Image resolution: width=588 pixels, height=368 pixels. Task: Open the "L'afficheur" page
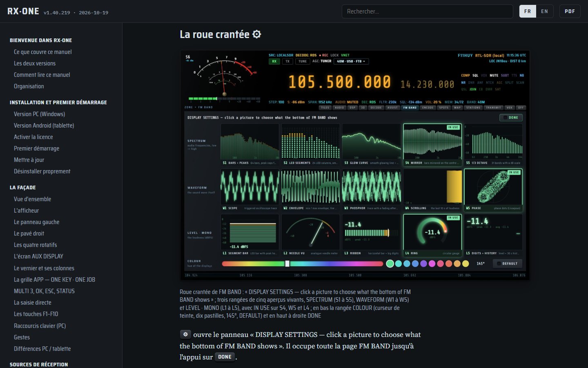coord(27,211)
